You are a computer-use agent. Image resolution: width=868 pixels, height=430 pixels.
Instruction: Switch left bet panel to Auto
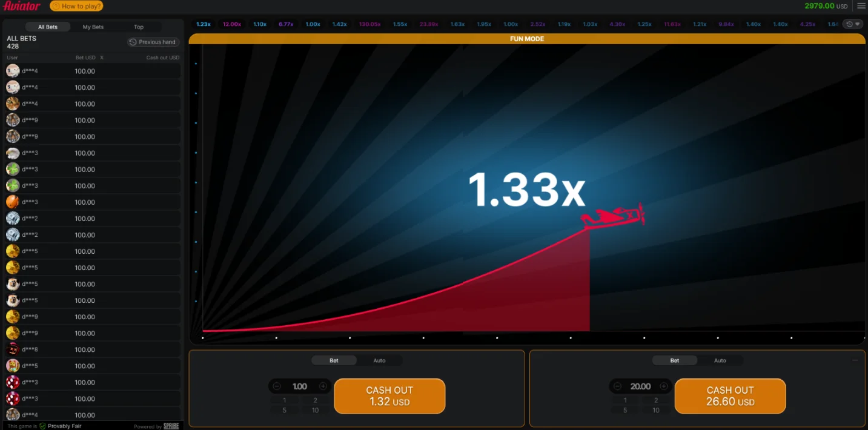tap(379, 360)
